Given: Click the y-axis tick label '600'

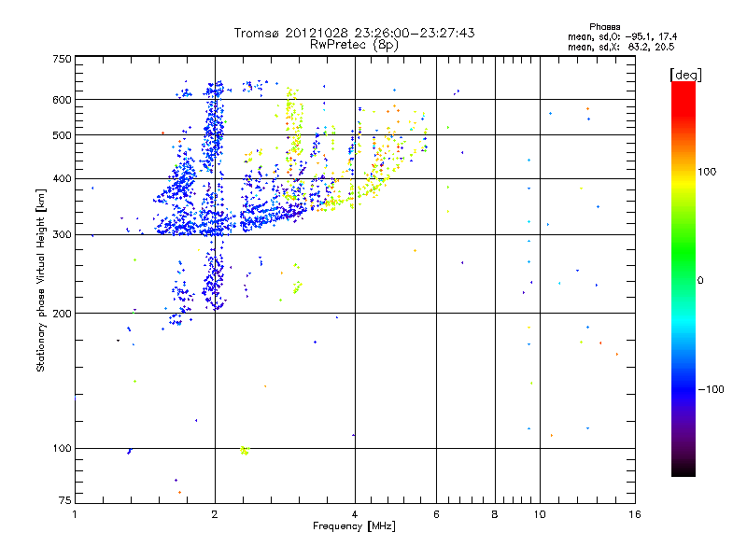Looking at the screenshot, I should tap(63, 100).
